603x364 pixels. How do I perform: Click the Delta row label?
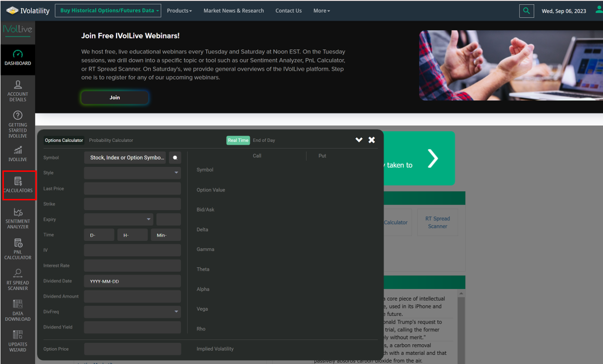(203, 230)
